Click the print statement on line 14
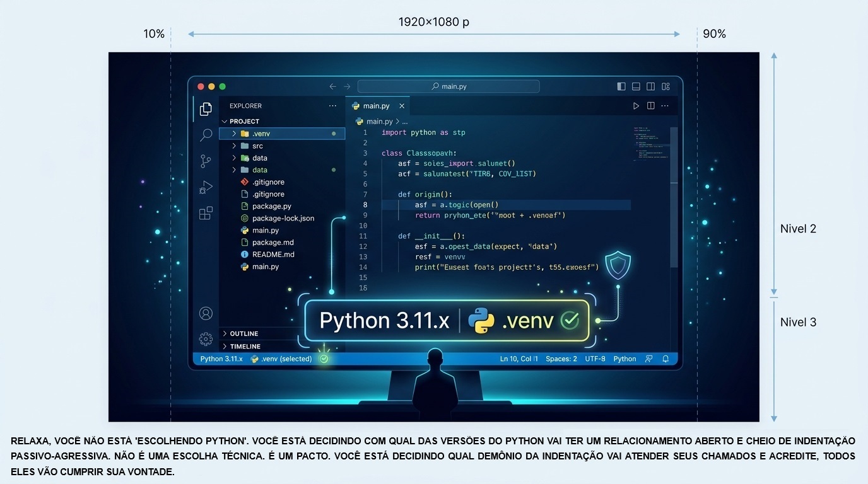The width and height of the screenshot is (868, 484). tap(507, 267)
